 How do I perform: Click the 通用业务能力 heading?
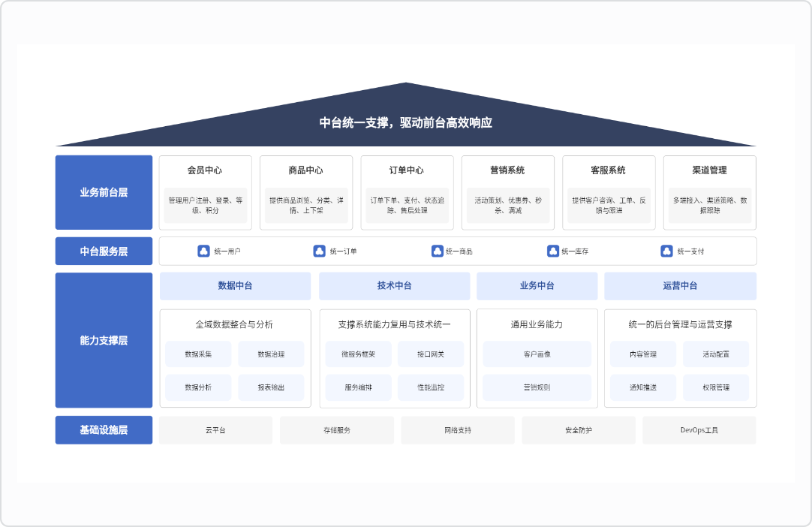tap(537, 324)
